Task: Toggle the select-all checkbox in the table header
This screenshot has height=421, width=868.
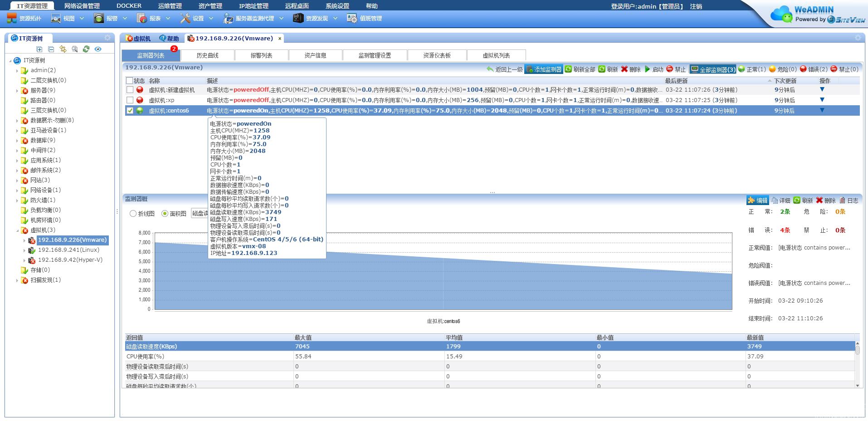Action: point(129,81)
